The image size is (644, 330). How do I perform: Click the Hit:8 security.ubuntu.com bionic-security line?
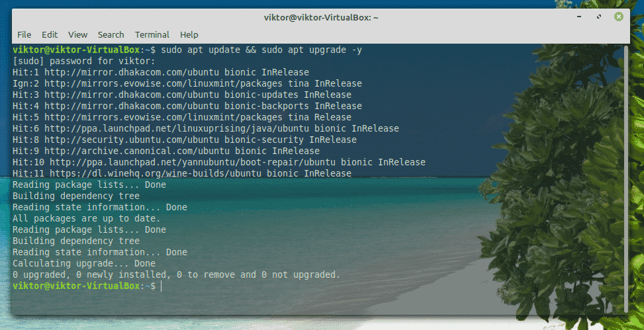185,140
